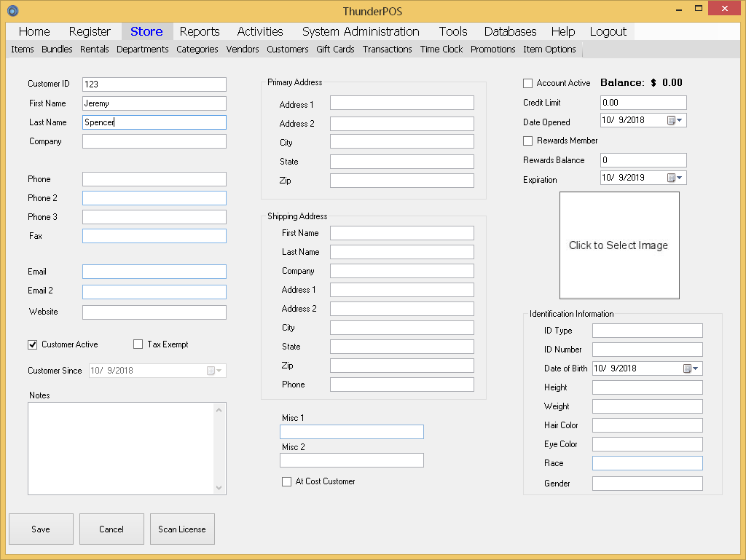Click the ID Type field

pyautogui.click(x=648, y=331)
